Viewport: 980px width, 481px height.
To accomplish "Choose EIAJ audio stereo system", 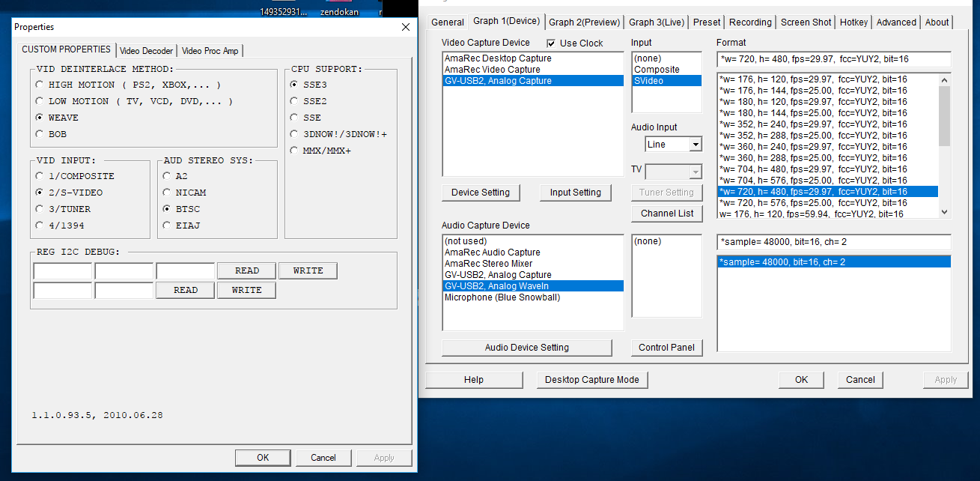I will click(x=167, y=226).
